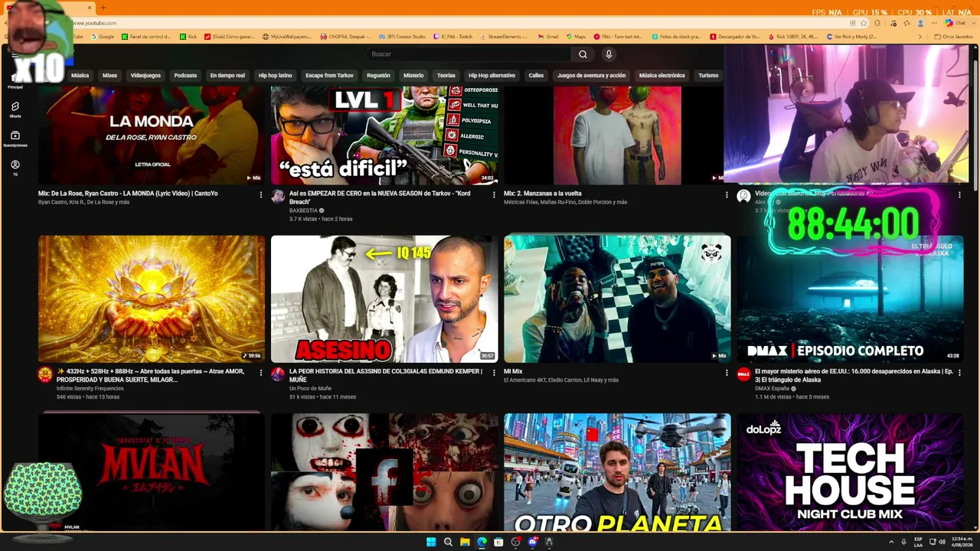The image size is (980, 551).
Task: Open the StreamElements bookmark
Action: 505,37
